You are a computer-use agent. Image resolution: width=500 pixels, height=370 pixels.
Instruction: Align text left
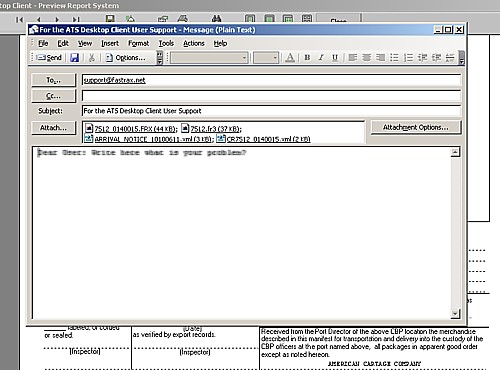click(352, 58)
